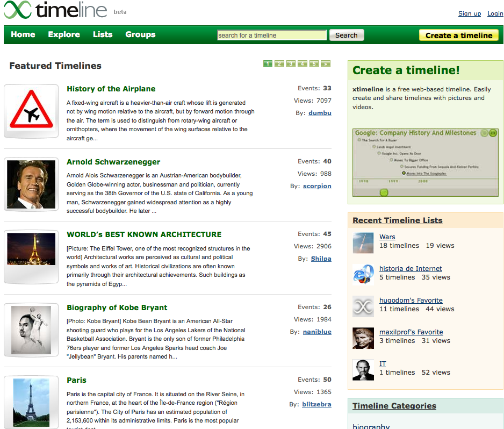The image size is (504, 429).
Task: Focus the search for a timeline field
Action: coord(272,35)
